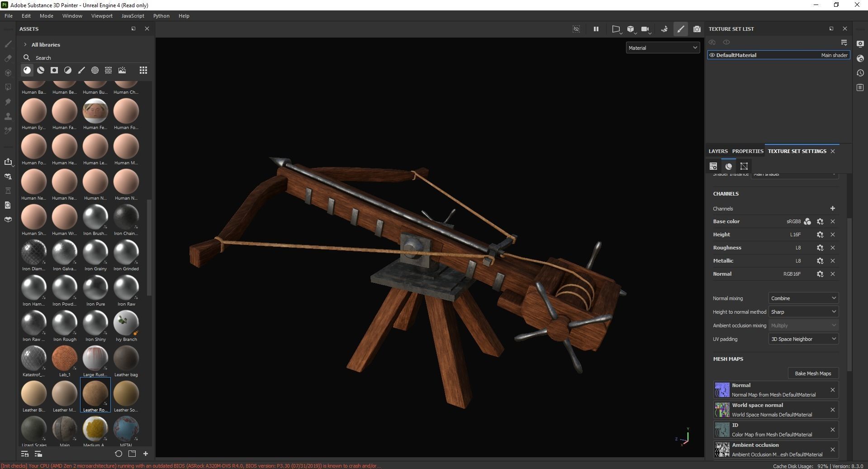Screen dimensions: 868x469
Task: Open the Log panel icon on right dock
Action: (860, 87)
